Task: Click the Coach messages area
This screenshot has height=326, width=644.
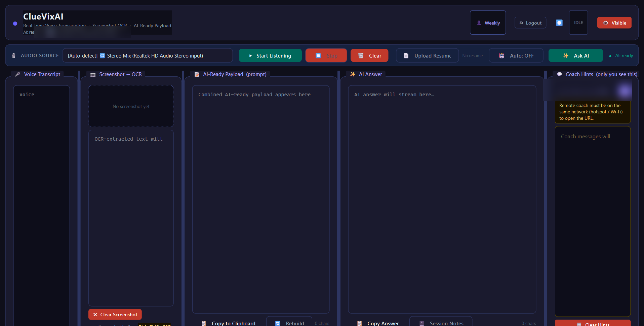Action: pyautogui.click(x=593, y=221)
